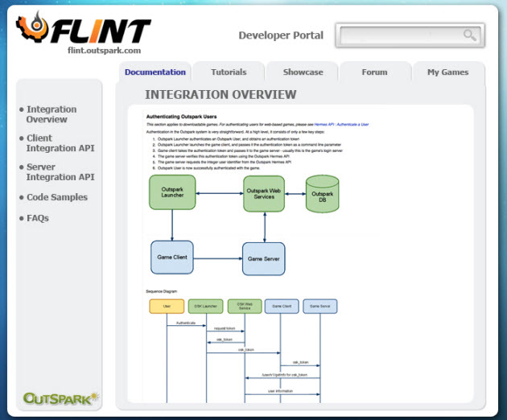The height and width of the screenshot is (420, 507).
Task: Open Client Integration API sidebar link
Action: (60, 143)
